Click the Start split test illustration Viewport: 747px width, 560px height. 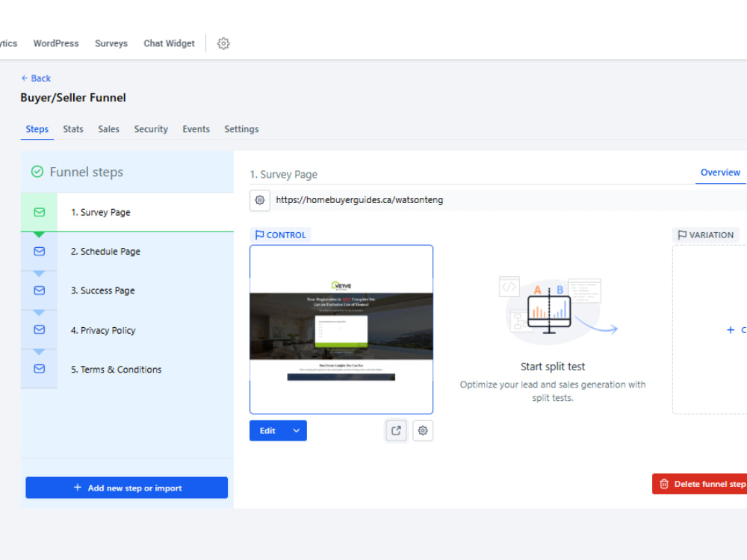coord(557,310)
